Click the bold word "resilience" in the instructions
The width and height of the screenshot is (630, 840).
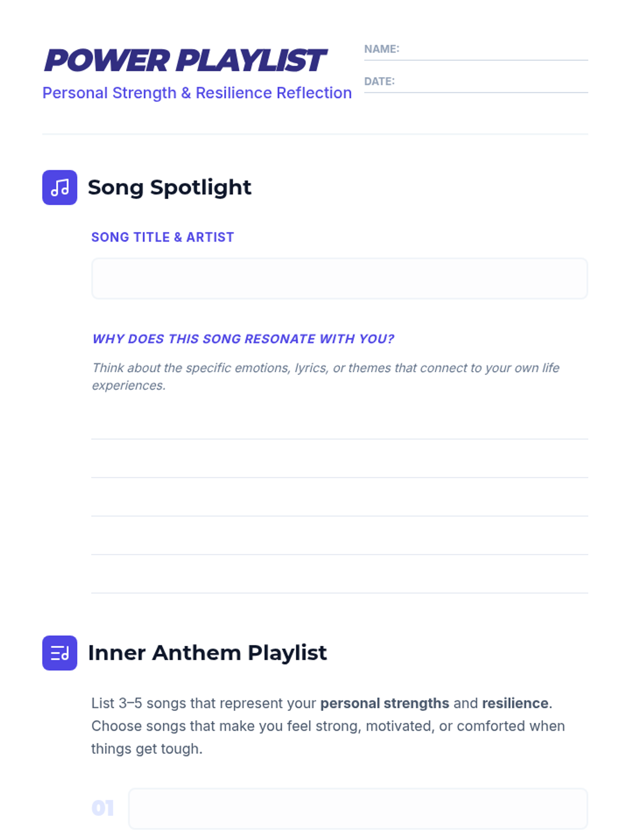click(515, 703)
